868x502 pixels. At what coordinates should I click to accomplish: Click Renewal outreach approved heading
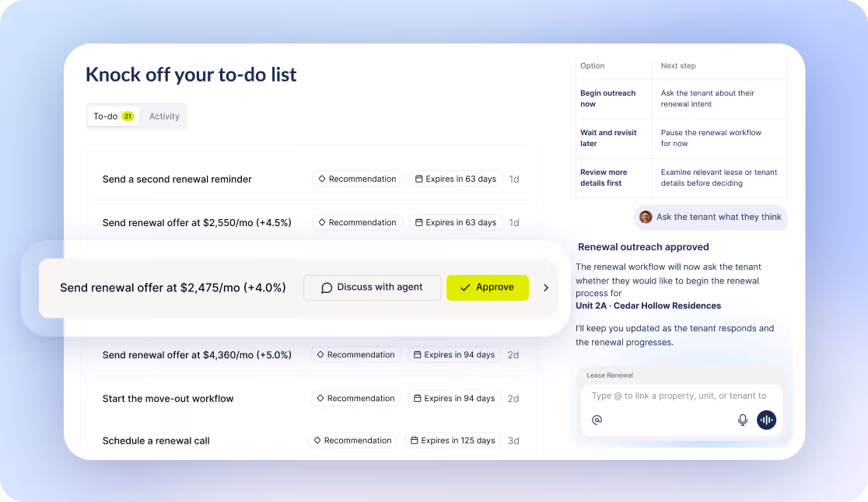click(x=643, y=247)
